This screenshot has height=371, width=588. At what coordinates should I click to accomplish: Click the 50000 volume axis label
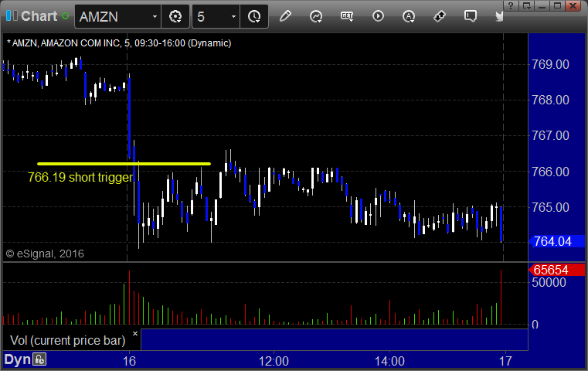pyautogui.click(x=549, y=282)
